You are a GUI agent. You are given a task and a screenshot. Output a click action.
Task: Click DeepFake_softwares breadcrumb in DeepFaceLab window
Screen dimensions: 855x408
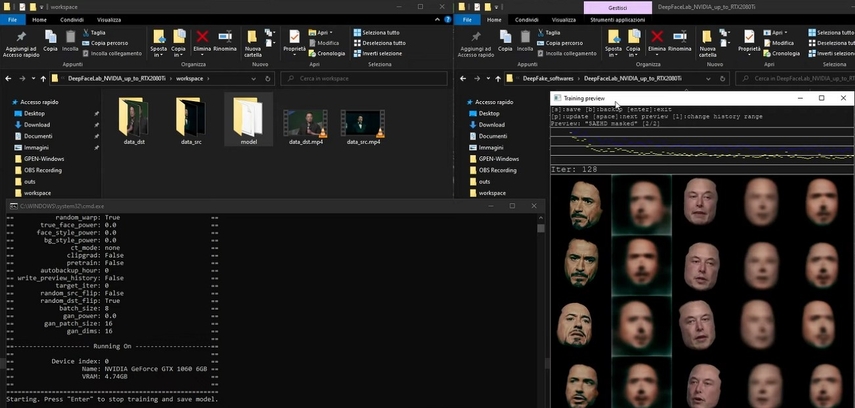tap(549, 79)
